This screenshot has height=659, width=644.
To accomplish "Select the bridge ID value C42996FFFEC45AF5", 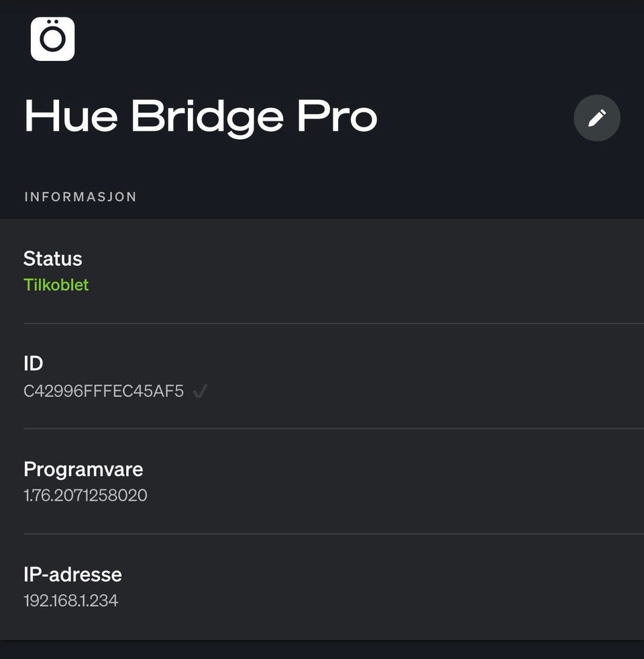I will pos(103,392).
